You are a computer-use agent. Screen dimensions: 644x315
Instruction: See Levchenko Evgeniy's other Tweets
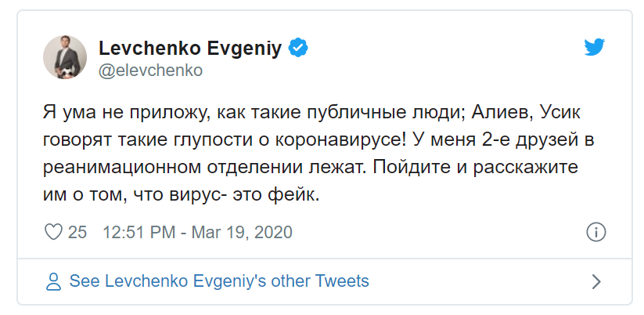tap(219, 281)
